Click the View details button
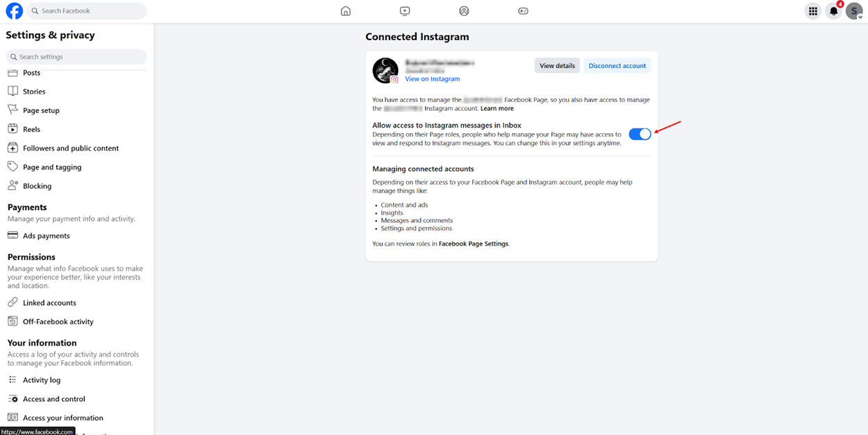 click(x=557, y=65)
